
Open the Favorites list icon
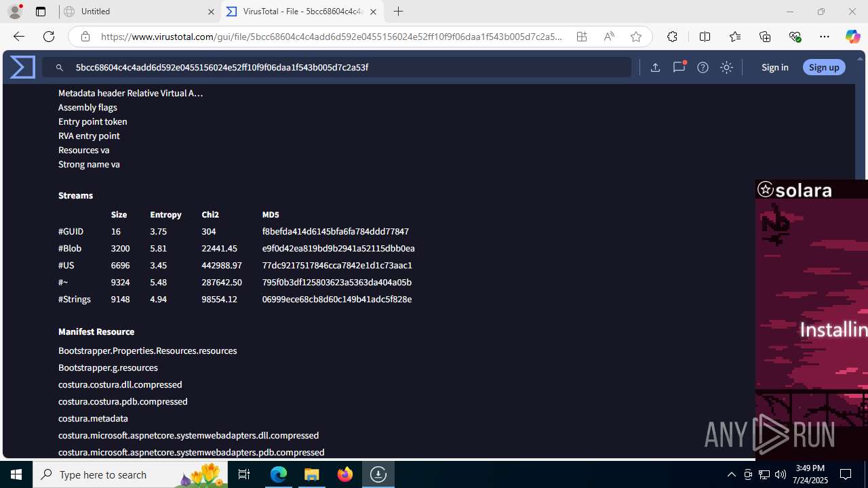tap(735, 37)
